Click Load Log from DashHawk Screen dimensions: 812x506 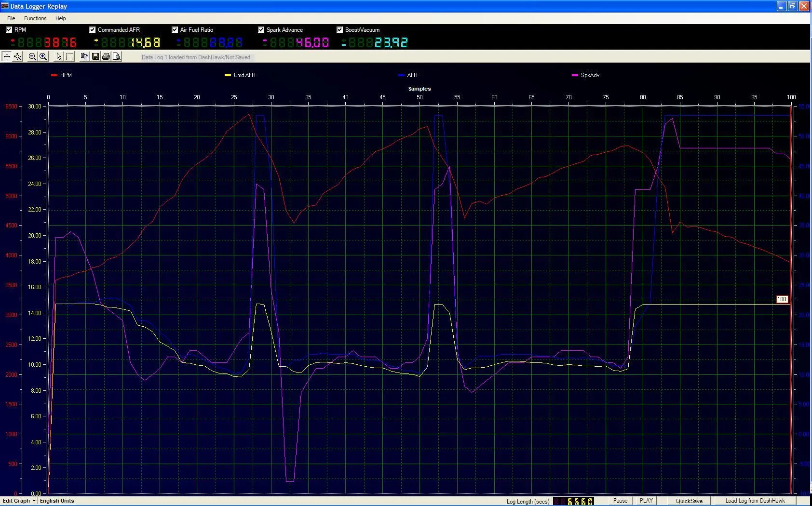point(755,501)
